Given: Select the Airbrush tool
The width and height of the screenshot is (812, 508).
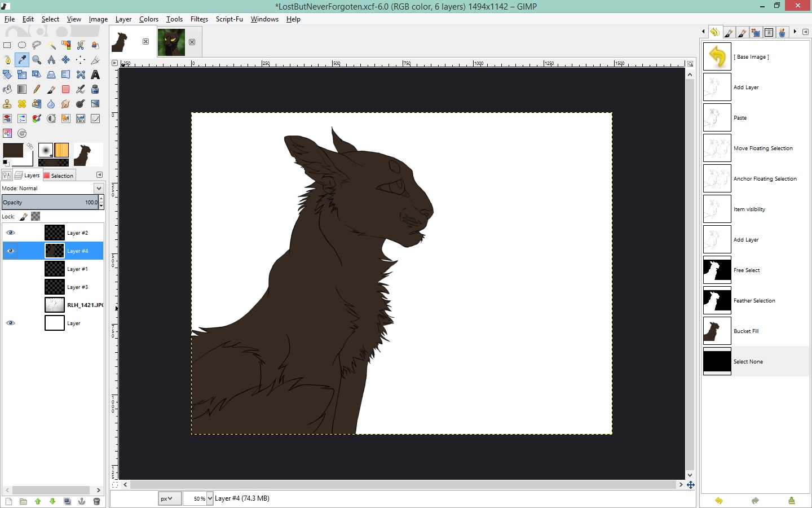Looking at the screenshot, I should 81,89.
